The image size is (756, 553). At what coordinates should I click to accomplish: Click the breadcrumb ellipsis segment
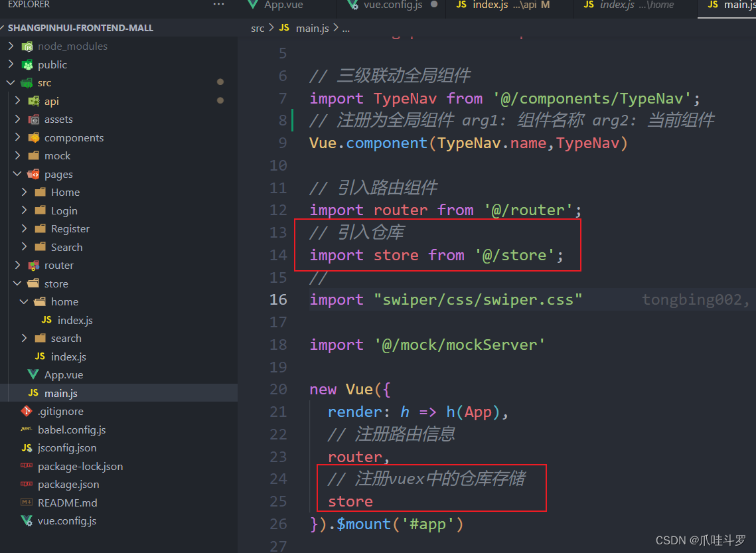pyautogui.click(x=346, y=29)
